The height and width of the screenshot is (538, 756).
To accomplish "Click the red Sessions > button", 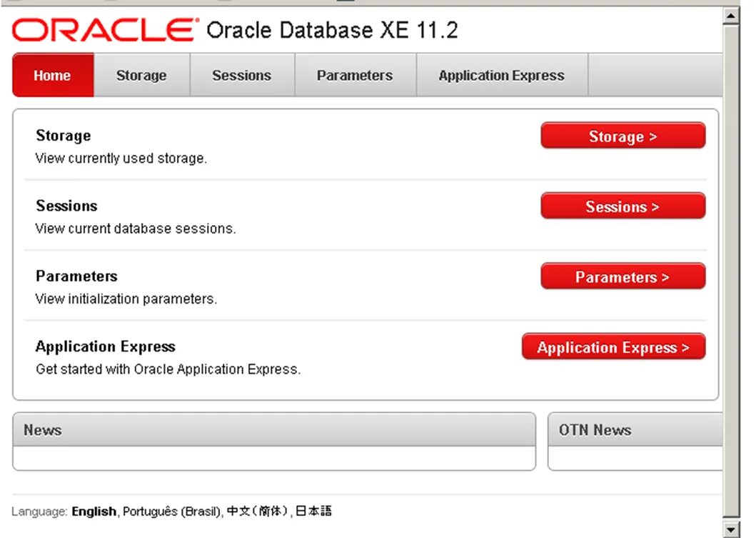I will [x=623, y=206].
